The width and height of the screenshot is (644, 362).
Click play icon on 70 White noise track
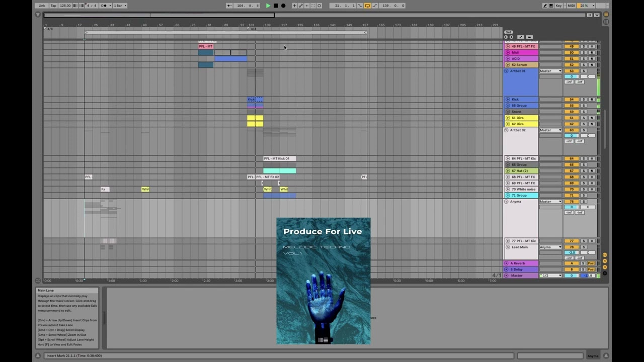[508, 189]
